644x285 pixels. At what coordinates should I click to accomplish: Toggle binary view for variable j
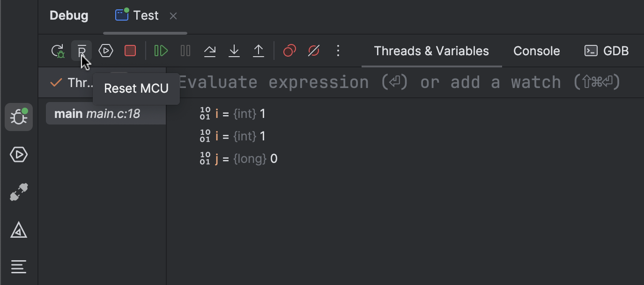[x=205, y=158]
